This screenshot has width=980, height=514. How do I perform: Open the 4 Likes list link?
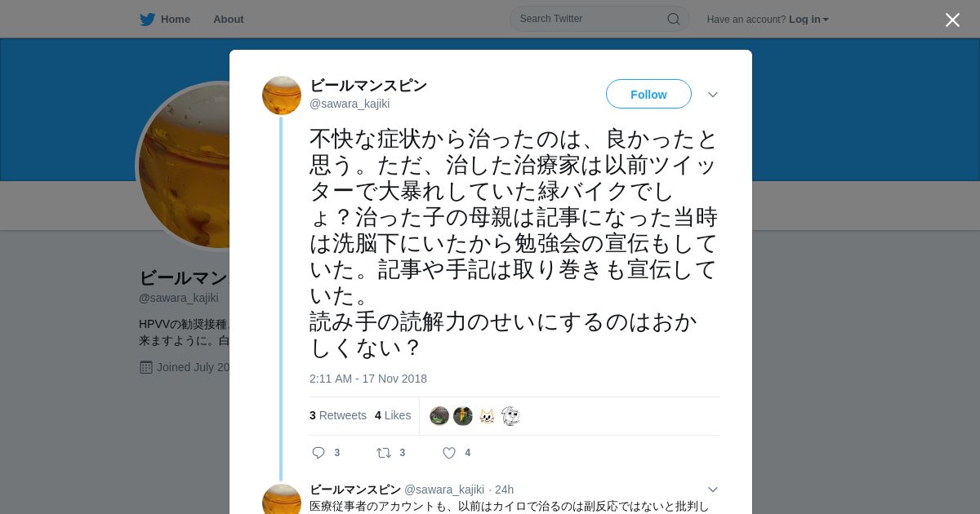point(393,415)
